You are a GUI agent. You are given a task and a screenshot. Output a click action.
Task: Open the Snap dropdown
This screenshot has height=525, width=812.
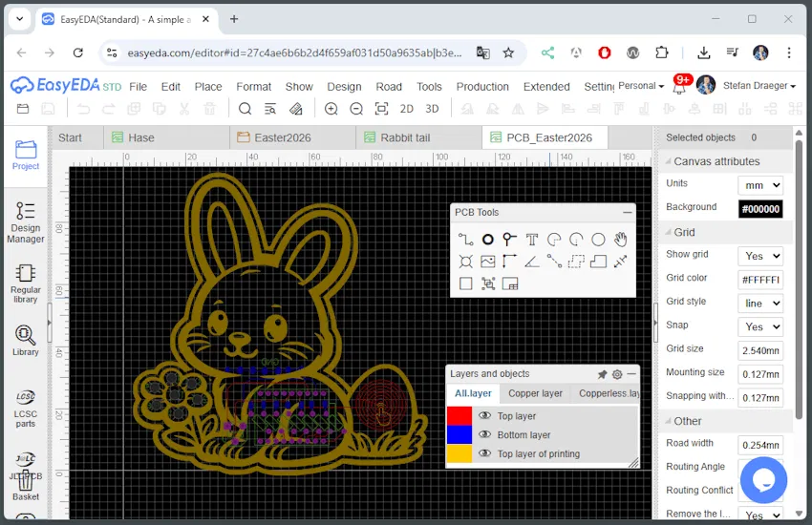pyautogui.click(x=759, y=326)
